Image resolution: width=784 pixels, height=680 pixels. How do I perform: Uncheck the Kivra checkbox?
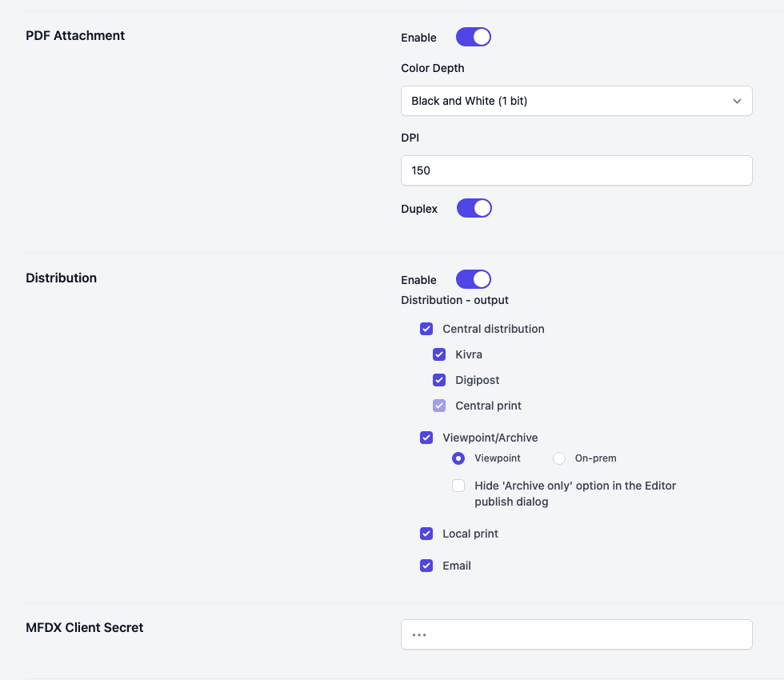pos(439,354)
